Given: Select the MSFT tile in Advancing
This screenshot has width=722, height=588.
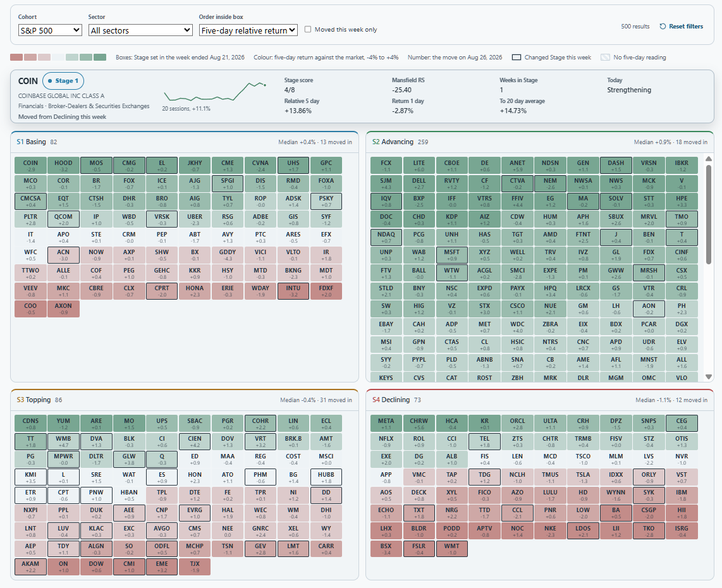Looking at the screenshot, I should pos(451,255).
